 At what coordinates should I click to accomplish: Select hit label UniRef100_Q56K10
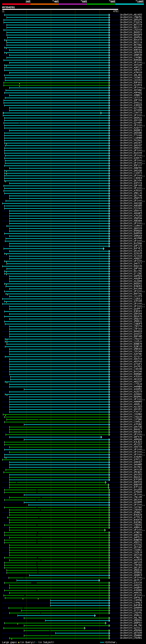pyautogui.click(x=131, y=148)
